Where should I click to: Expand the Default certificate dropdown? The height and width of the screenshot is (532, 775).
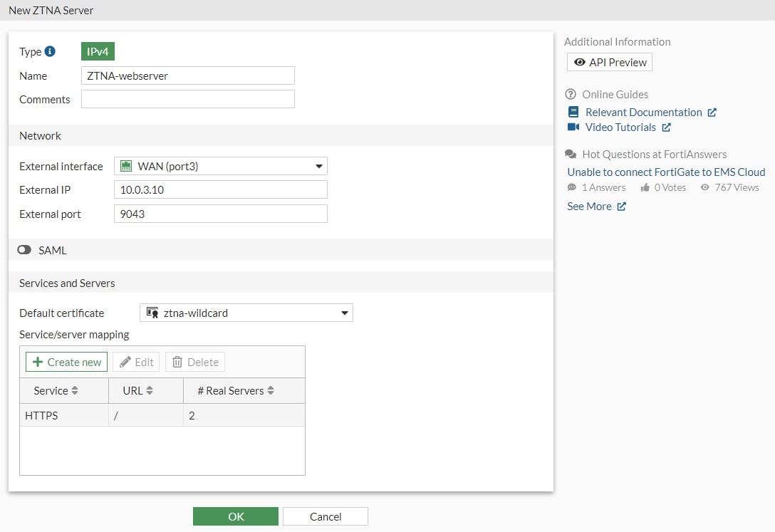click(246, 313)
